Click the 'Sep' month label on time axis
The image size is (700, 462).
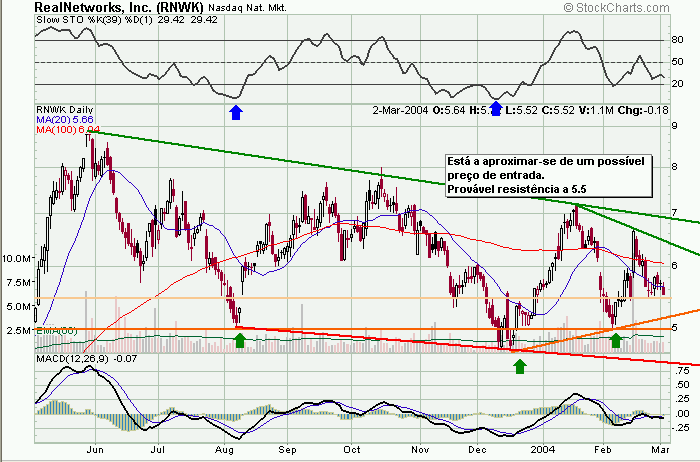click(x=288, y=450)
